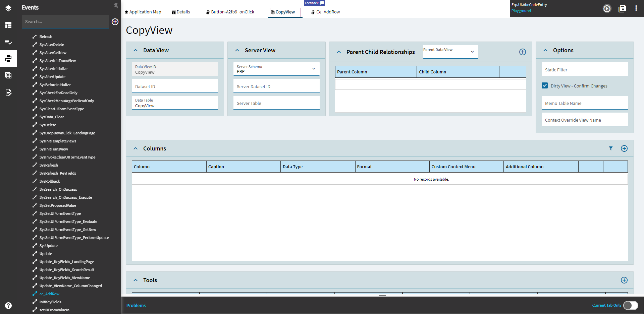The height and width of the screenshot is (314, 644).
Task: Collapse the Columns section
Action: pyautogui.click(x=136, y=148)
